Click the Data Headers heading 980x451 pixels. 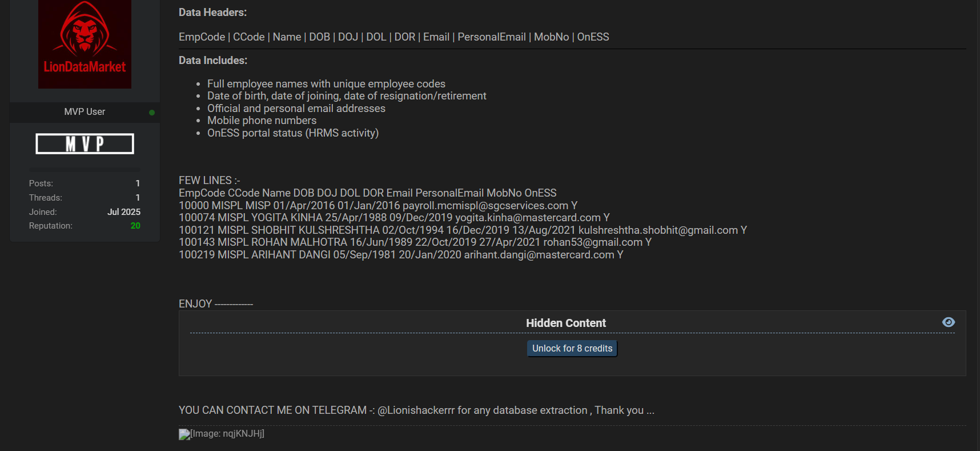(x=212, y=13)
